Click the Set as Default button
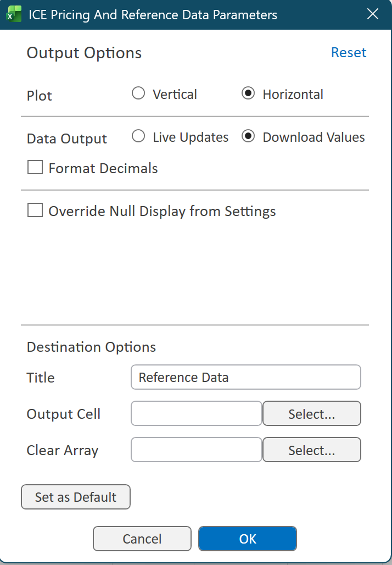The image size is (392, 565). click(75, 496)
